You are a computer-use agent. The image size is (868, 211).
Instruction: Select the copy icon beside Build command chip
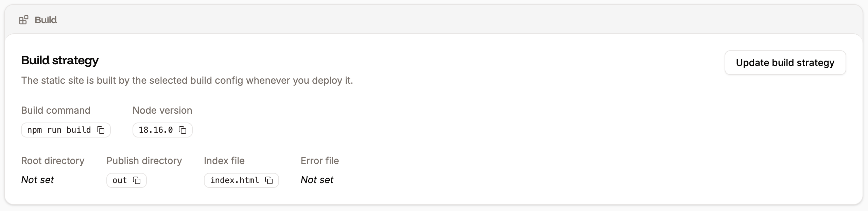pyautogui.click(x=101, y=130)
